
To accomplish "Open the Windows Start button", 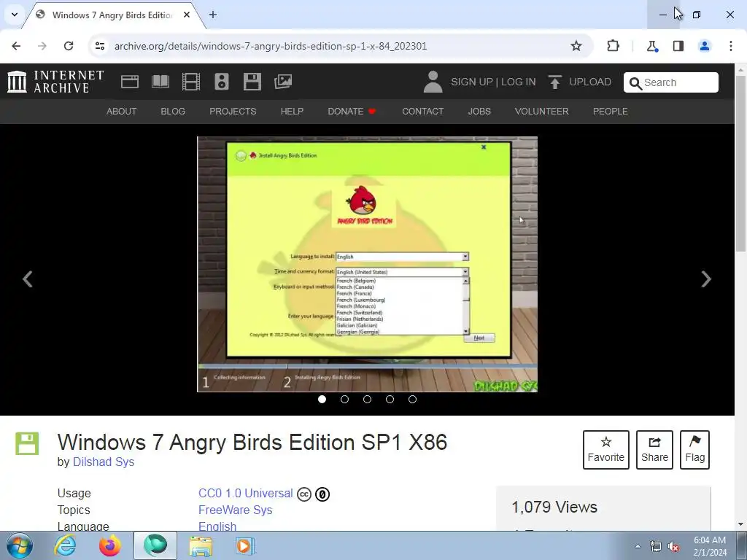I will pos(20,545).
